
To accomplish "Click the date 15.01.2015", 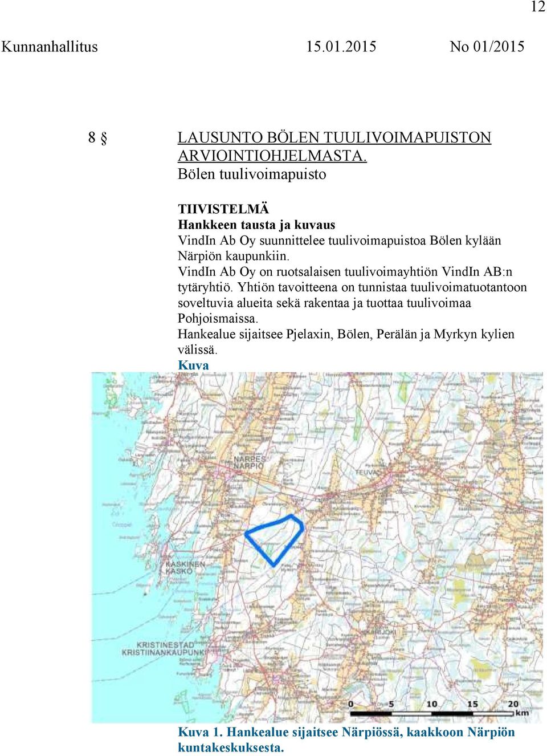I will [341, 47].
